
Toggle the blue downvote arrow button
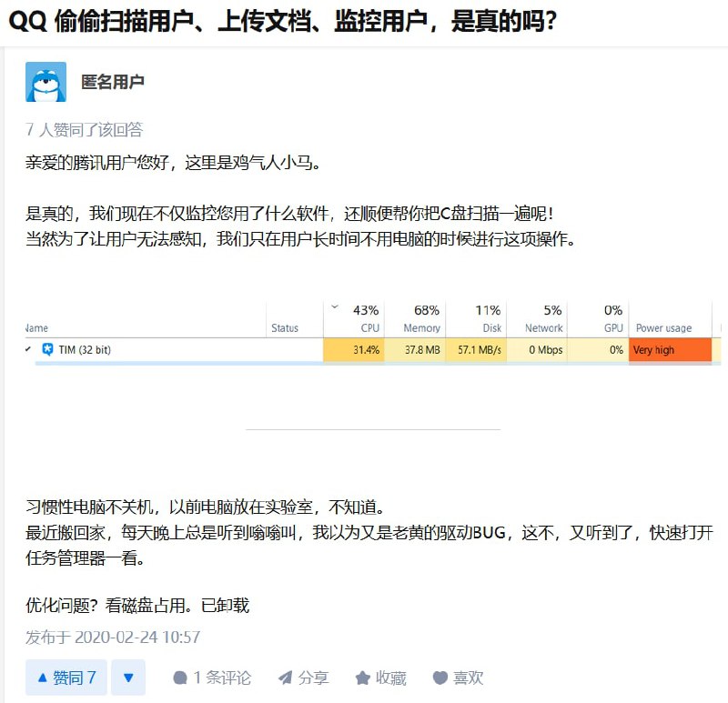coord(127,678)
